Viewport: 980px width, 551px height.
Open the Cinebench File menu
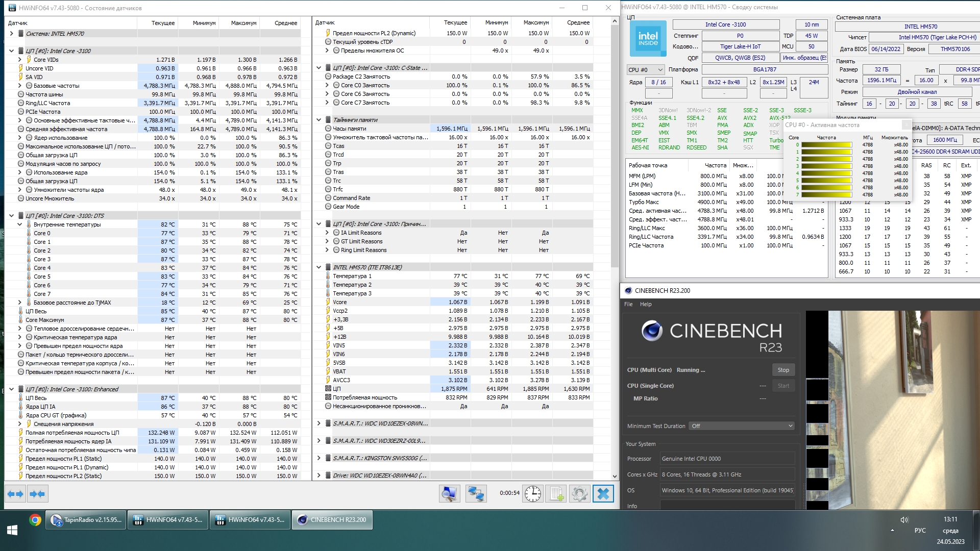pyautogui.click(x=628, y=304)
